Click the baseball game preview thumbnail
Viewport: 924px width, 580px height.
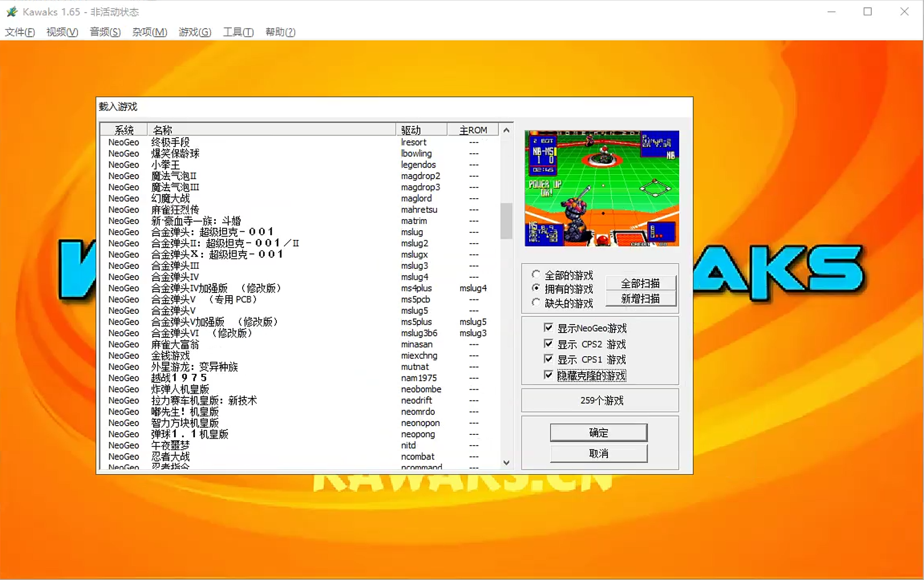(602, 189)
